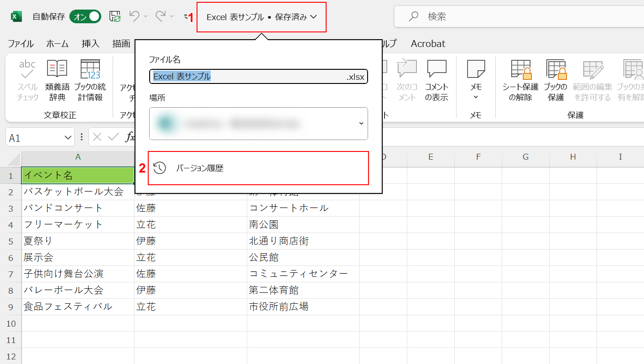Select cell 夏祭り

coord(78,241)
